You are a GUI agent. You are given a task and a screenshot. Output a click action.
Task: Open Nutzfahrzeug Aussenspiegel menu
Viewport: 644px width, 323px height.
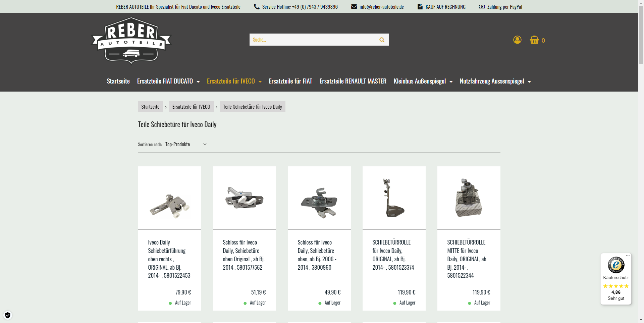click(492, 81)
